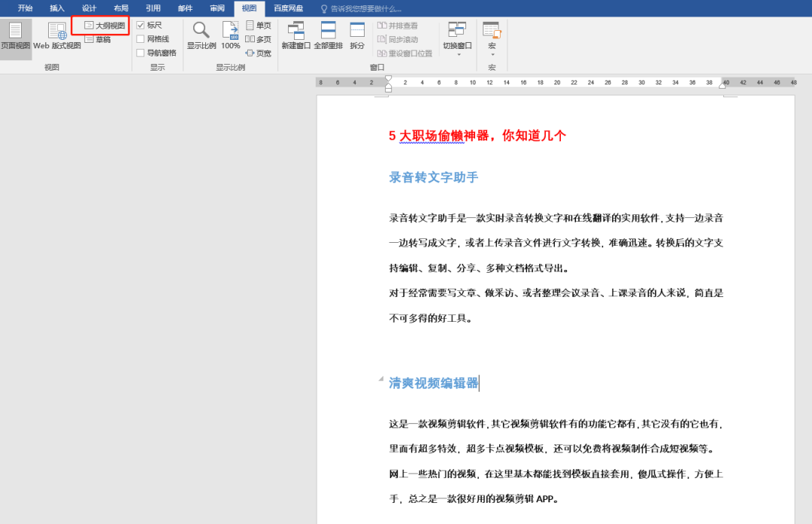Click Reset Window Position (重设窗口位置)

pos(405,53)
